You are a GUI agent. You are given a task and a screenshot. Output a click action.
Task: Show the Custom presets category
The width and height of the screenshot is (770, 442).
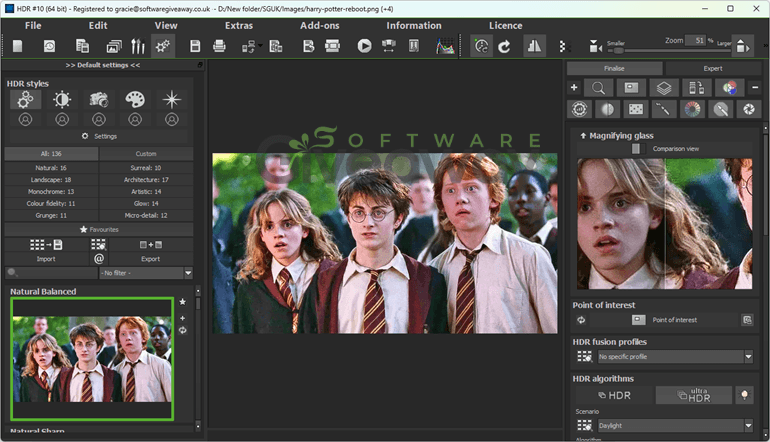coord(146,154)
